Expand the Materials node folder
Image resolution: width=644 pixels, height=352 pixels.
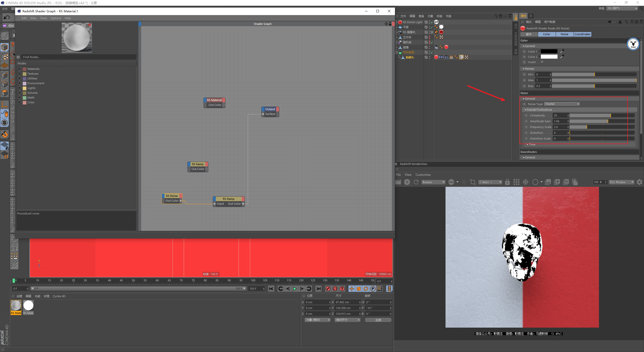[x=20, y=69]
